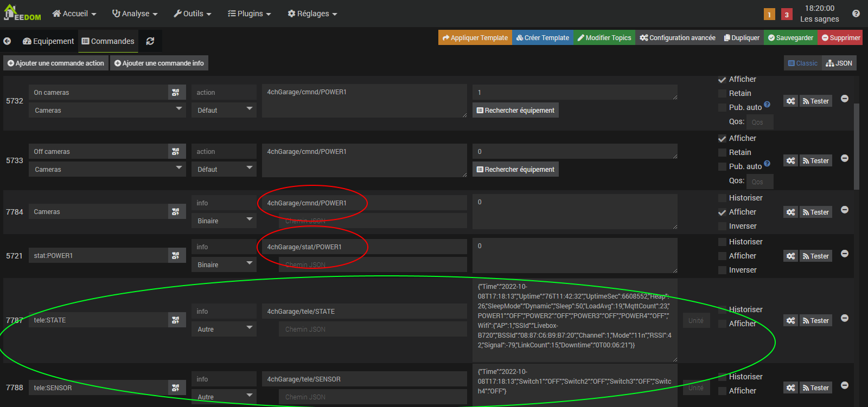Expand the Cameras dropdown under On cameras
Screen dimensions: 868x407
tap(107, 110)
